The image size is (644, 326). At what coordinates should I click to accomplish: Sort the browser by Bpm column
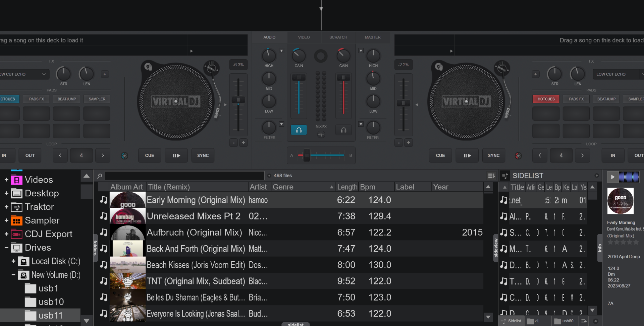click(x=376, y=187)
